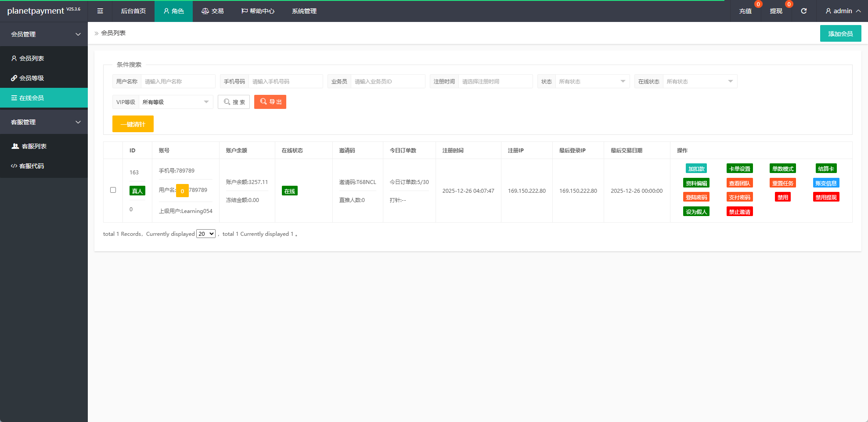Image resolution: width=868 pixels, height=422 pixels.
Task: Change the records-per-page selector
Action: (206, 234)
